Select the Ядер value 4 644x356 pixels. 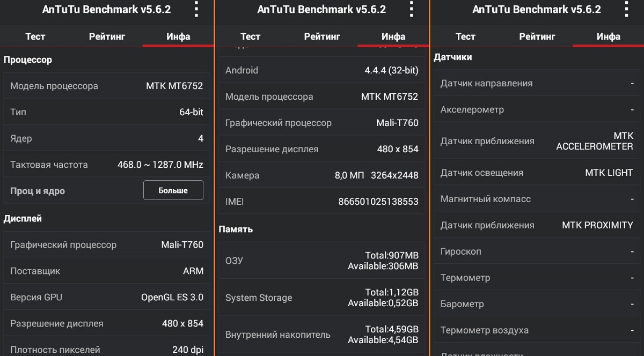(201, 138)
